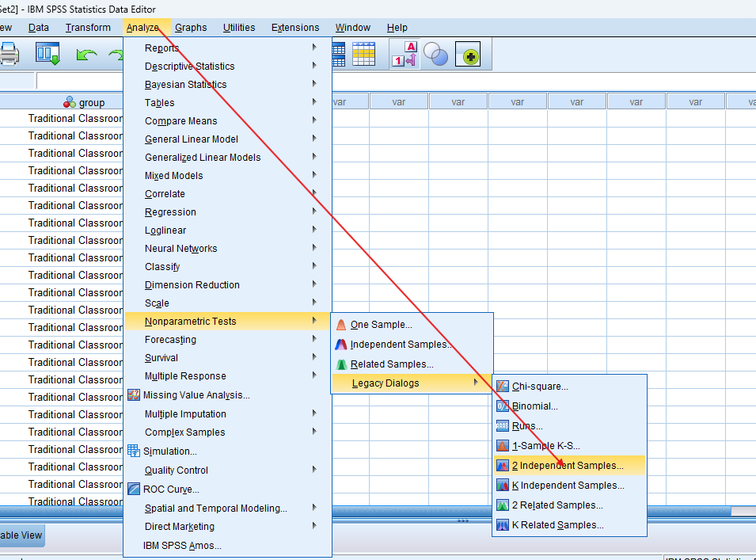Click the green Undo arrow icon
This screenshot has height=560, width=756.
86,55
